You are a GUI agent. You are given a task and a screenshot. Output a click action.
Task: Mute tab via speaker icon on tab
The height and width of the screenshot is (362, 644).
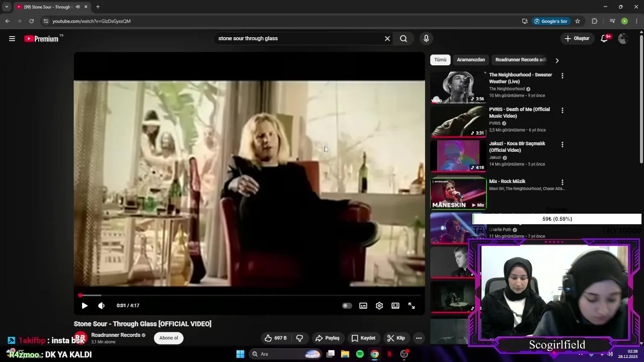pos(77,7)
